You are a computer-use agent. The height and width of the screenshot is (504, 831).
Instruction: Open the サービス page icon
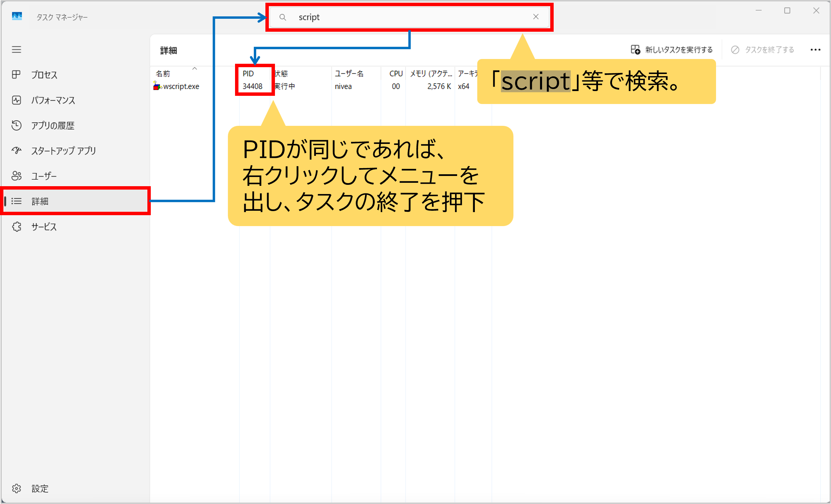click(16, 226)
